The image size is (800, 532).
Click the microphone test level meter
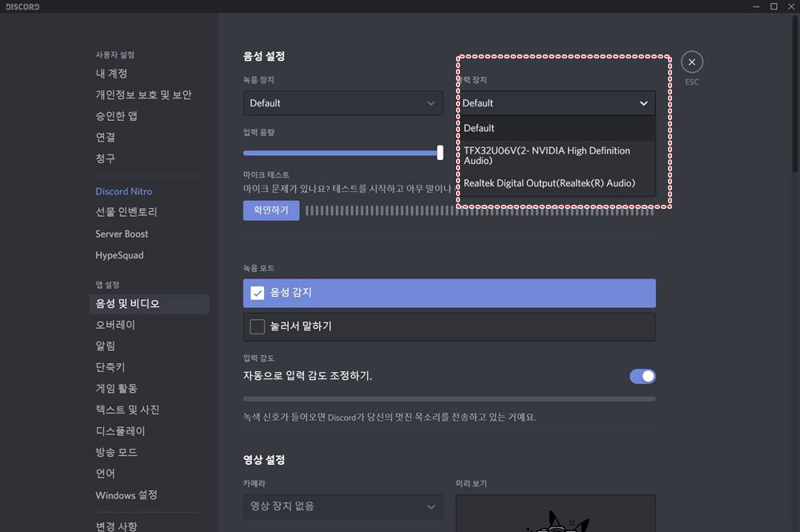(479, 210)
